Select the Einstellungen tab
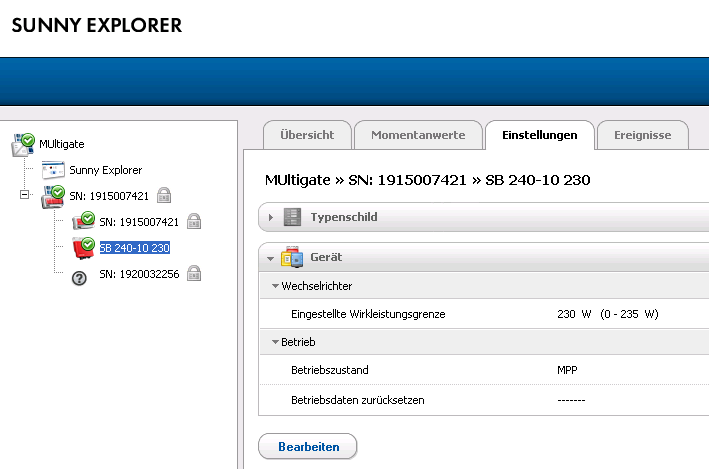Viewport: 709px width, 469px height. pos(539,135)
